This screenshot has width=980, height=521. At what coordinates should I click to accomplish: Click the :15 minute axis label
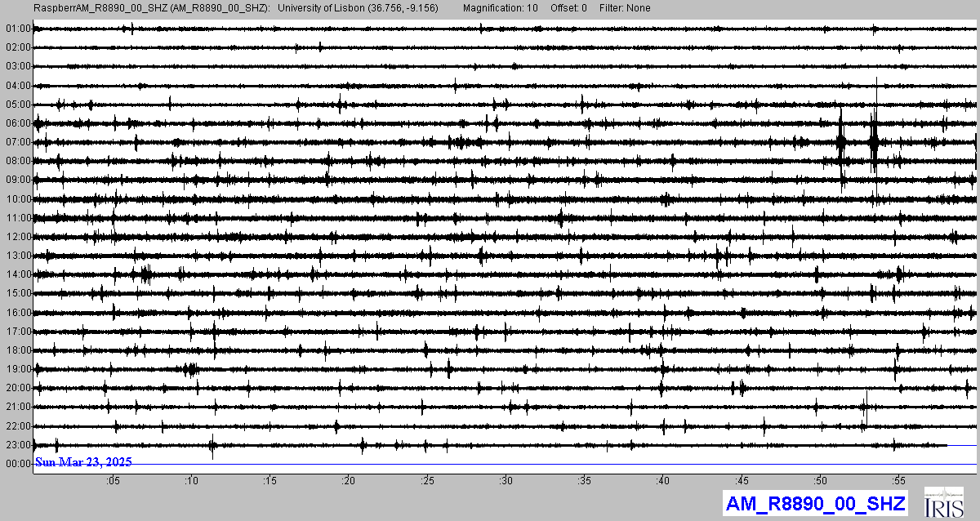269,481
